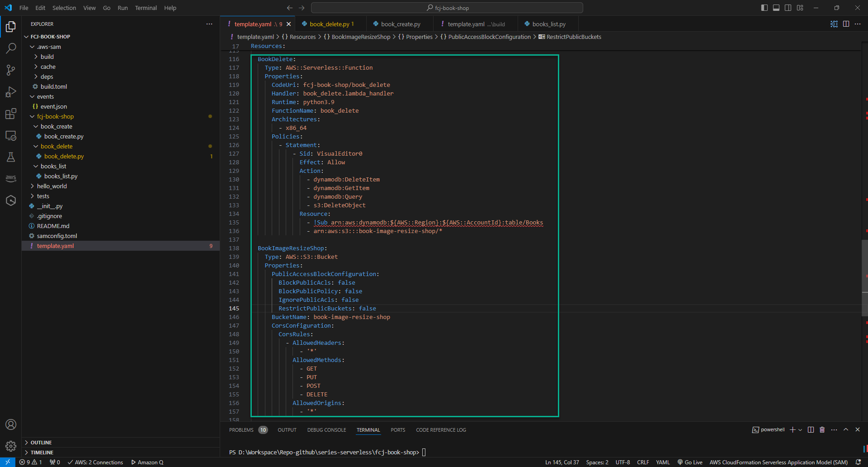The image size is (868, 467).
Task: Switch to the DEBUG CONSOLE panel tab
Action: 326,430
